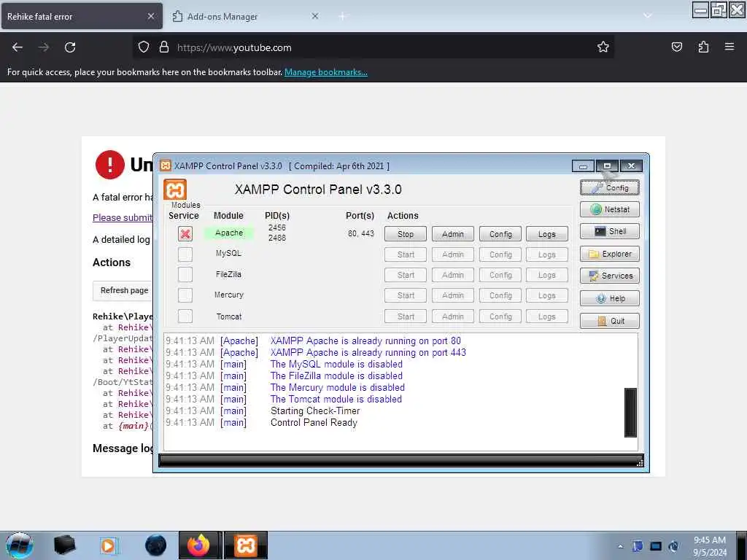Open Apache Logs dropdown

pos(547,234)
